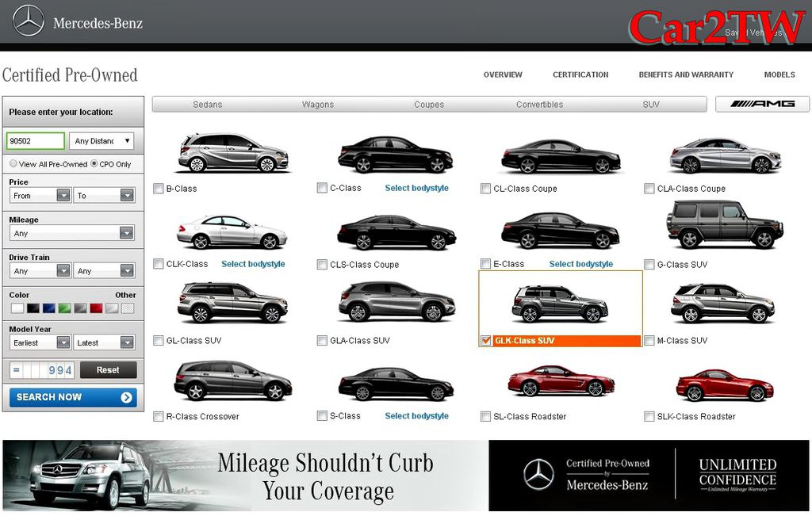Open the Any Distance dropdown

click(101, 141)
